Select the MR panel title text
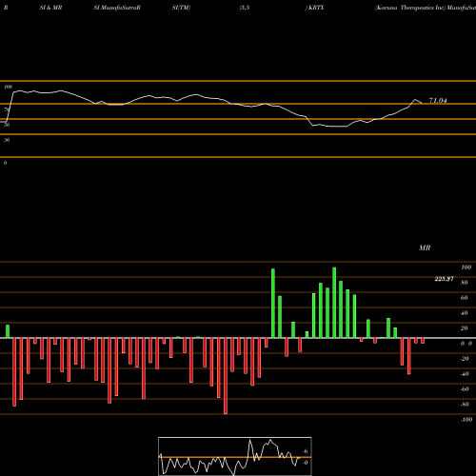The width and height of the screenshot is (476, 476). tap(425, 248)
